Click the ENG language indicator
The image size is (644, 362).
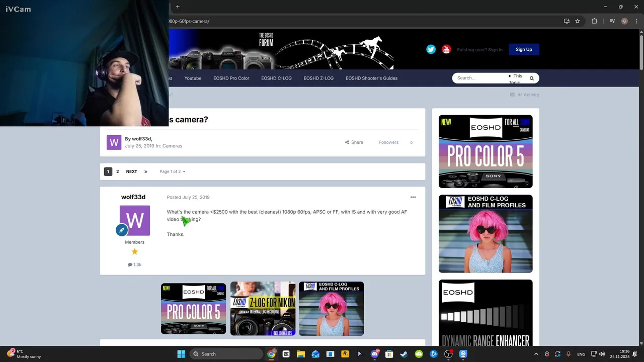point(581,354)
